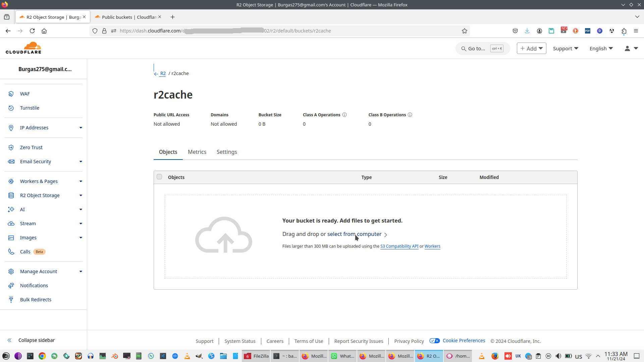This screenshot has height=362, width=644.
Task: Click the Zero Trust icon
Action: (x=11, y=147)
